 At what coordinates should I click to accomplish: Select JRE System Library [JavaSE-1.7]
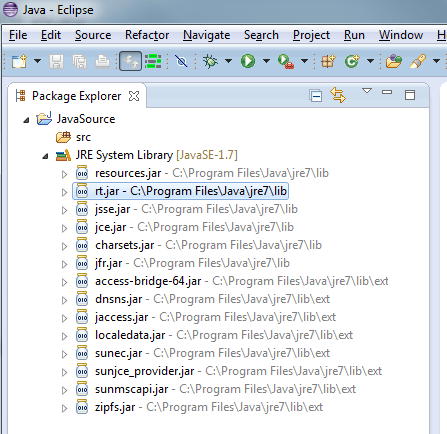coord(157,155)
